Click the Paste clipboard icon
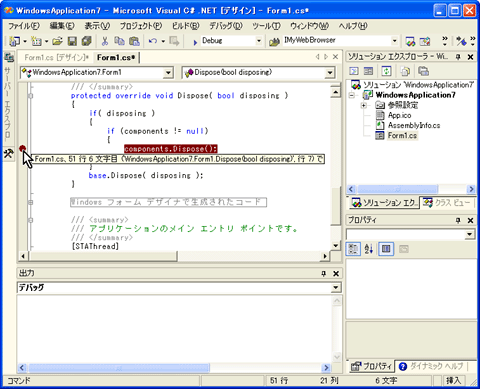The image size is (480, 389). pos(134,41)
